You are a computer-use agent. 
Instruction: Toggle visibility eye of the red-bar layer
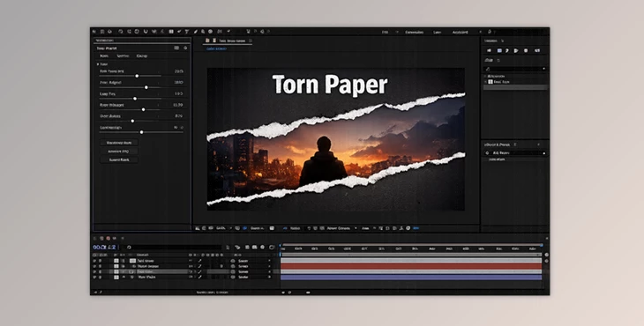pos(94,266)
